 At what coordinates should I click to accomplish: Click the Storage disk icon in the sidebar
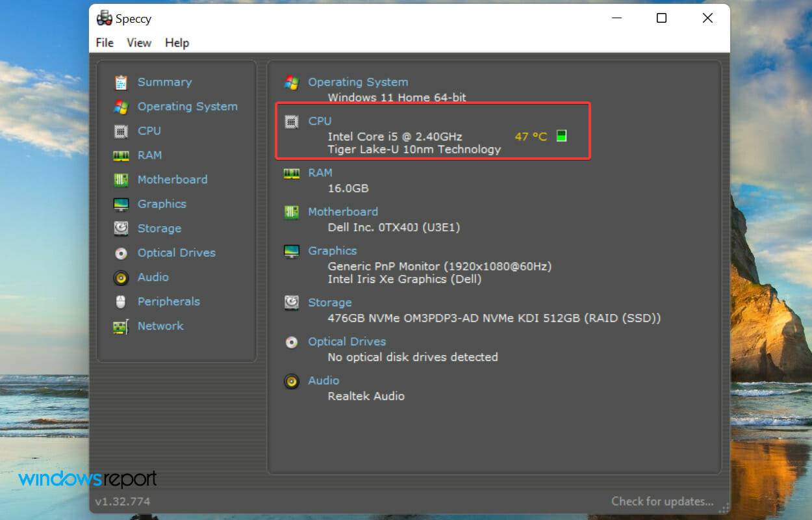click(121, 228)
